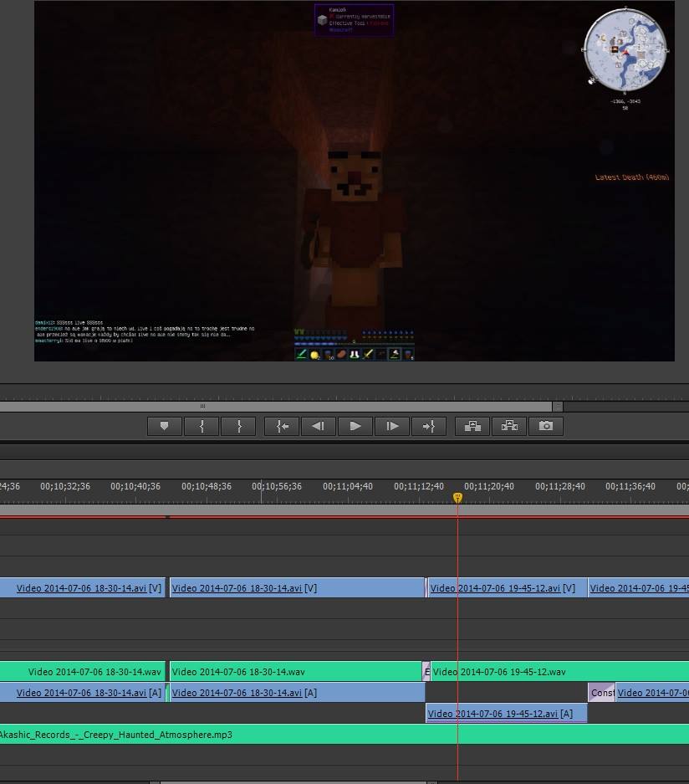The width and height of the screenshot is (689, 784).
Task: Click timecode 00;11;20;40 on the ruler
Action: [489, 486]
